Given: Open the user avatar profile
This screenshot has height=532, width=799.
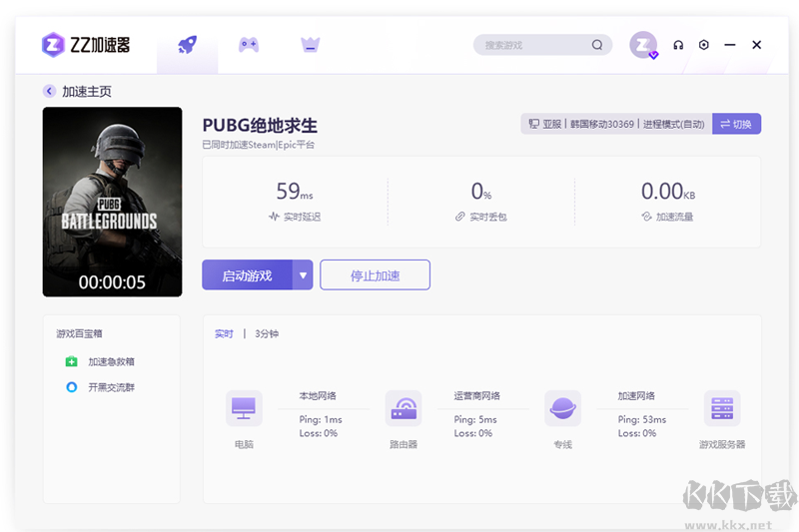Looking at the screenshot, I should tap(643, 45).
